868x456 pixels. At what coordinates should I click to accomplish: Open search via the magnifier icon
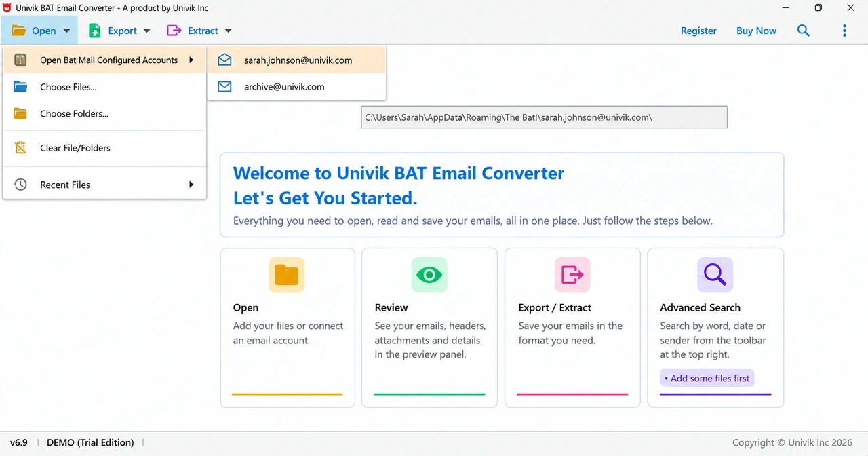pos(804,31)
